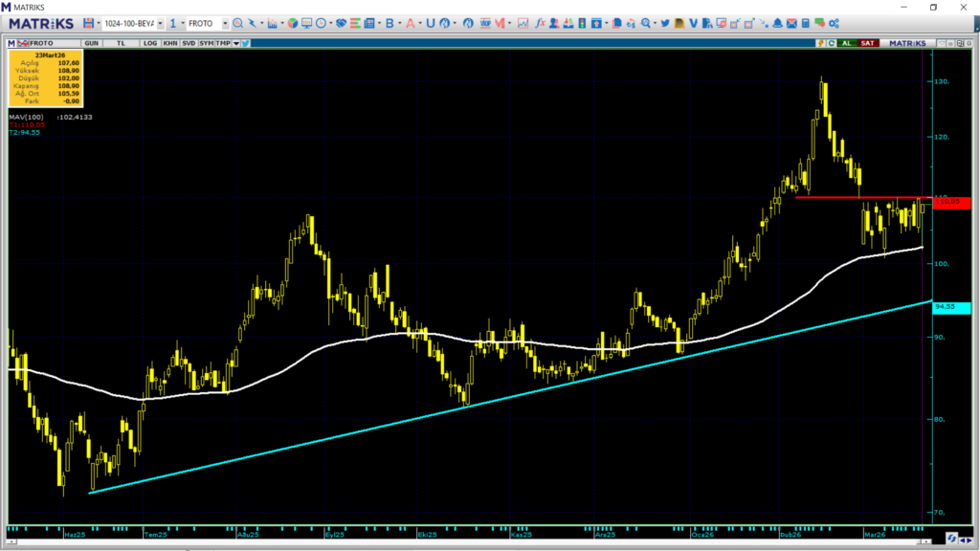This screenshot has width=980, height=551.
Task: Click the MATRIKS logo in toolbar
Action: 41,23
